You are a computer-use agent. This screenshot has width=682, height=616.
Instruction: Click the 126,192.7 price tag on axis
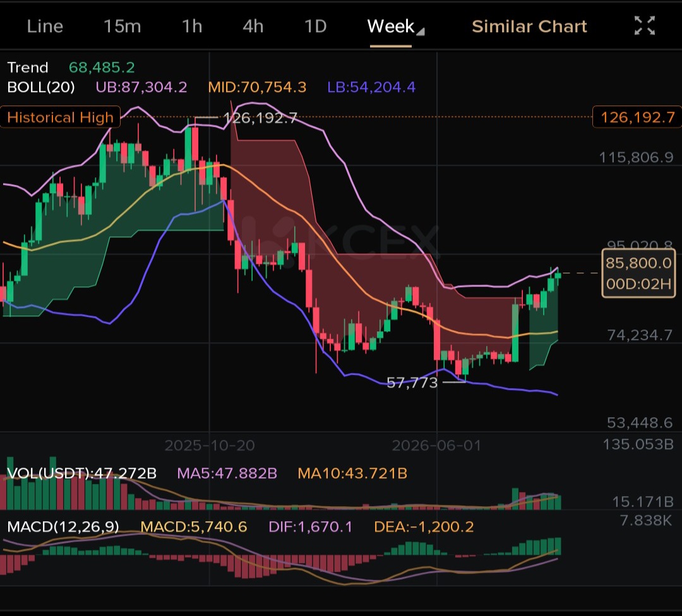tap(637, 117)
